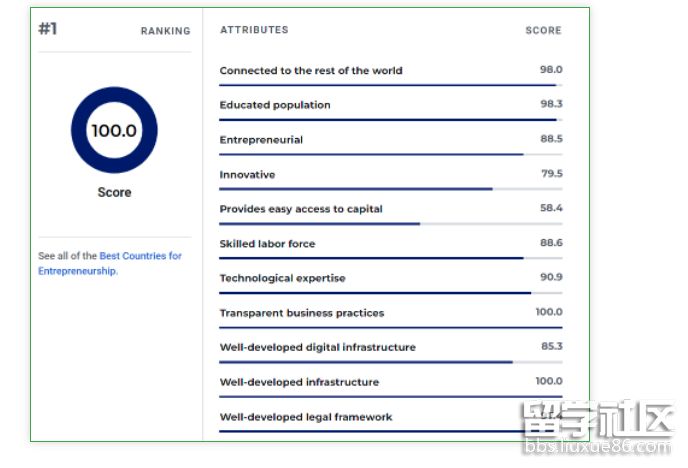Select the Entrepreneurial attribute label
The height and width of the screenshot is (468, 688).
tap(261, 140)
